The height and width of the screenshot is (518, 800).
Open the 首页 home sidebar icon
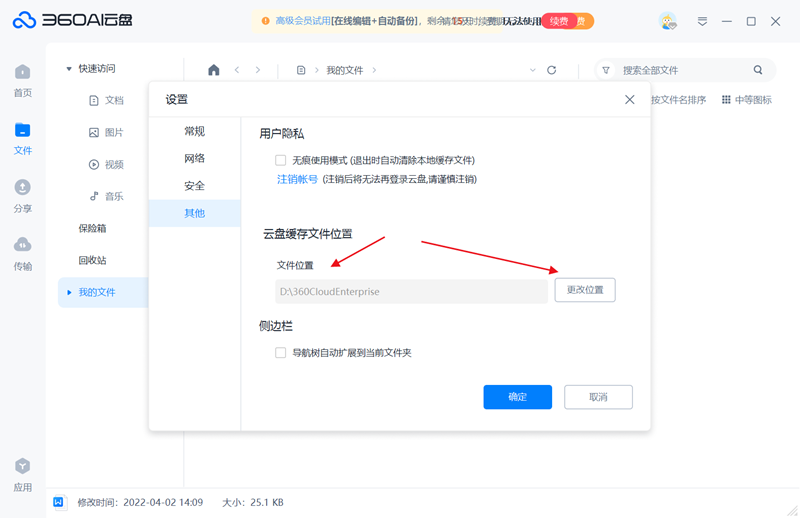[22, 81]
